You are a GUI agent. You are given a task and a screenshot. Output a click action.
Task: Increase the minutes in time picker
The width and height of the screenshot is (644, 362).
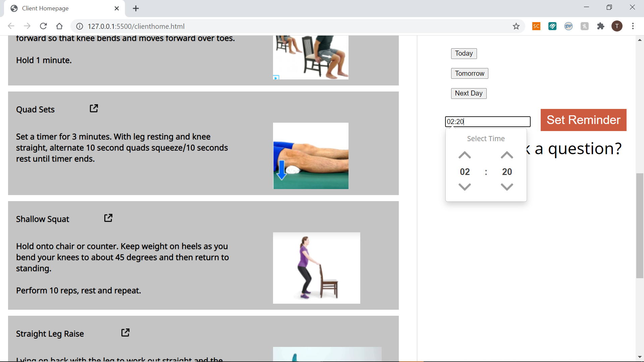507,155
